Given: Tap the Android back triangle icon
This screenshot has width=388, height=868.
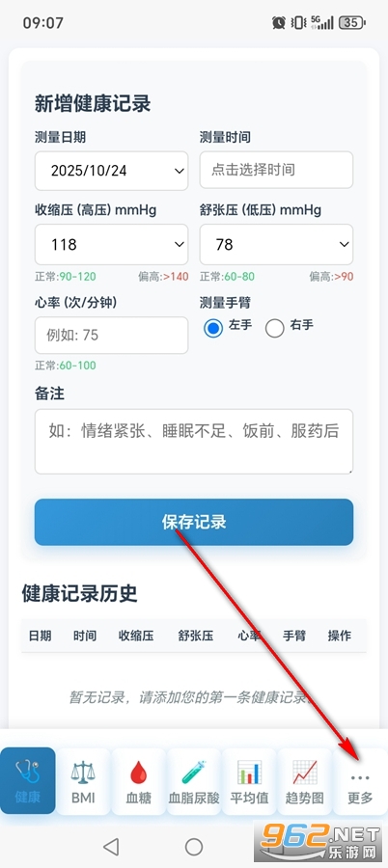Looking at the screenshot, I should click(111, 846).
